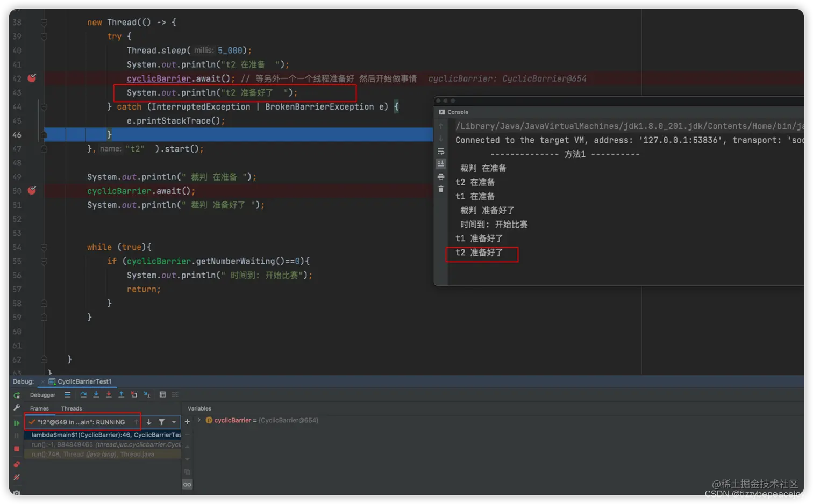The width and height of the screenshot is (813, 504).
Task: Collapse the while loop at line 54
Action: pos(44,247)
